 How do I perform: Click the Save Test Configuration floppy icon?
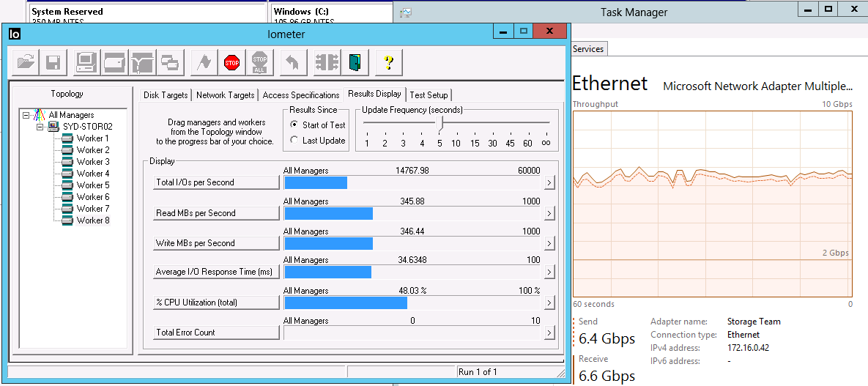pyautogui.click(x=53, y=62)
